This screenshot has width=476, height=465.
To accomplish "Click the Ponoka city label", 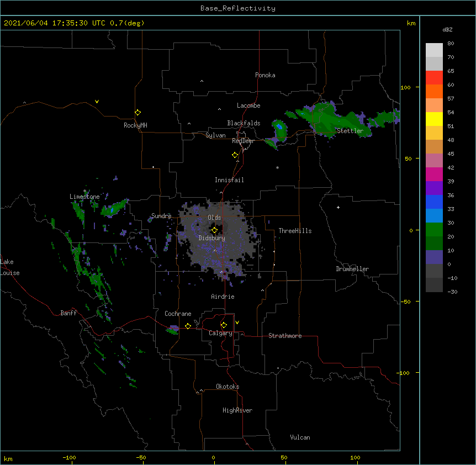I will tap(265, 75).
